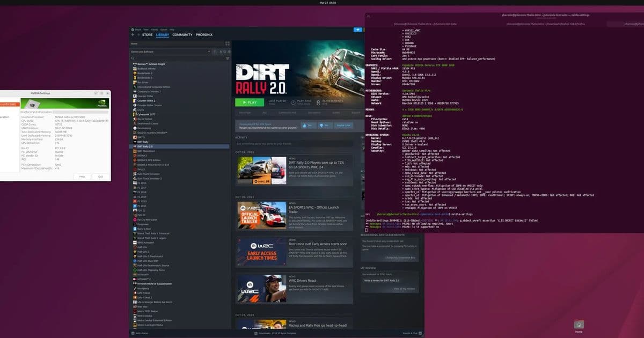The image size is (644, 338).
Task: Click the Home folder icon on the desktop
Action: point(579,324)
